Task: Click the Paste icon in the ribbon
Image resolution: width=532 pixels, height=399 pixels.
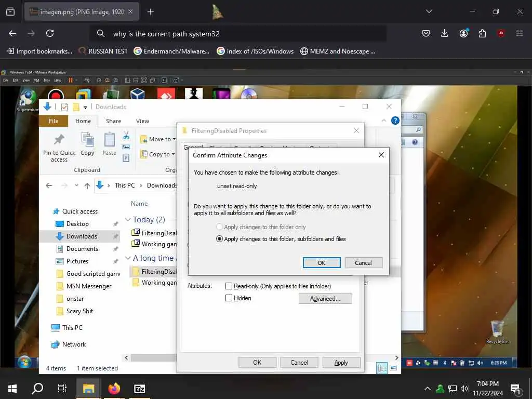Action: [x=109, y=139]
